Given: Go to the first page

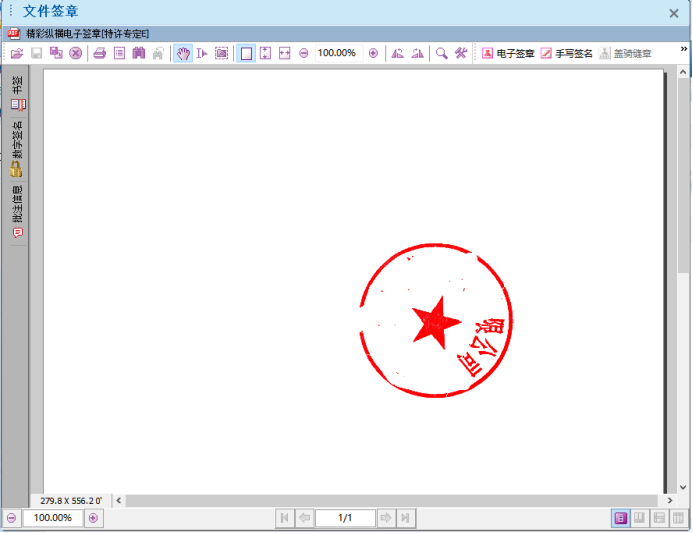Looking at the screenshot, I should (x=285, y=518).
